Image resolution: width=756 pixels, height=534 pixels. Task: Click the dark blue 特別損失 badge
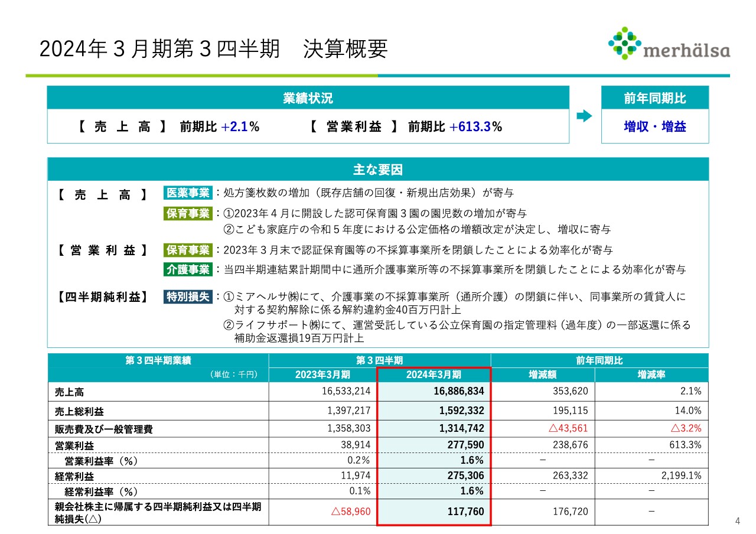187,297
